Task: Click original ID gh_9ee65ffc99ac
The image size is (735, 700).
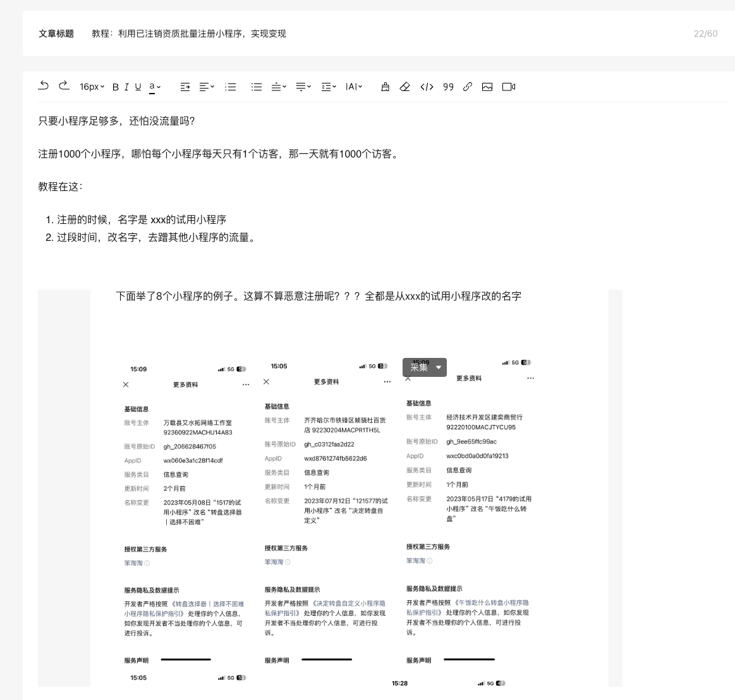Action: (x=471, y=442)
